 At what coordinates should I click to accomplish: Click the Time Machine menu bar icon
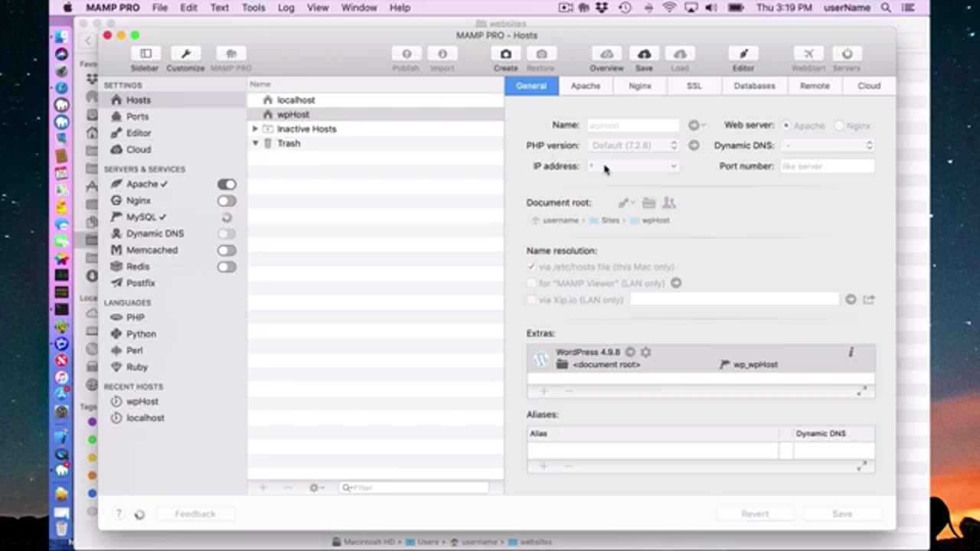click(625, 8)
